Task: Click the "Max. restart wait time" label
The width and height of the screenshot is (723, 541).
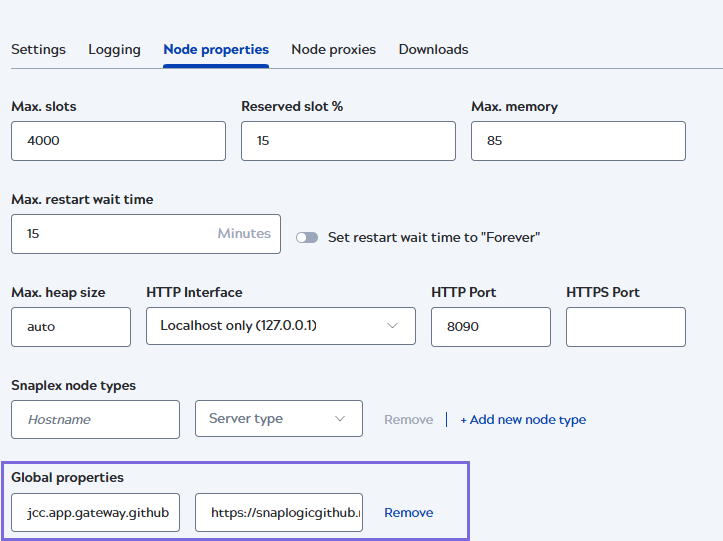Action: pos(82,199)
